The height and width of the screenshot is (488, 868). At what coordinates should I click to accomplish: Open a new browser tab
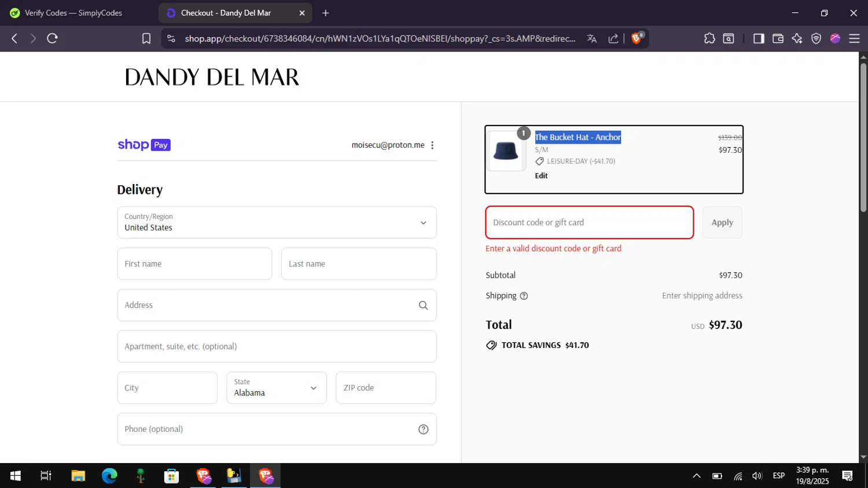[x=326, y=13]
